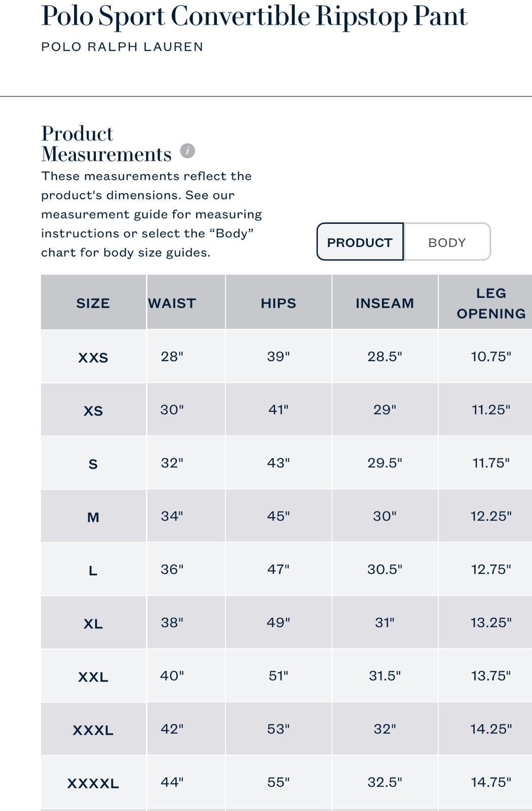Select the S size row label
The image size is (532, 811).
(x=93, y=463)
